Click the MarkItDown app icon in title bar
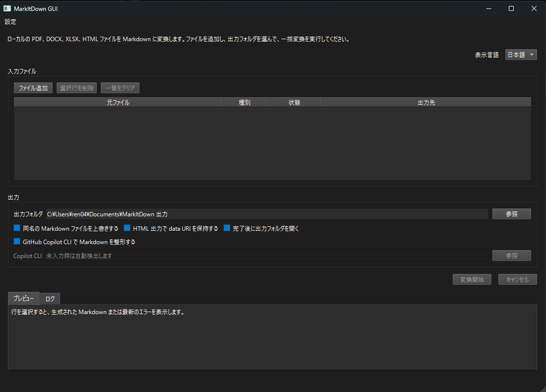The width and height of the screenshot is (546, 392). 7,8
